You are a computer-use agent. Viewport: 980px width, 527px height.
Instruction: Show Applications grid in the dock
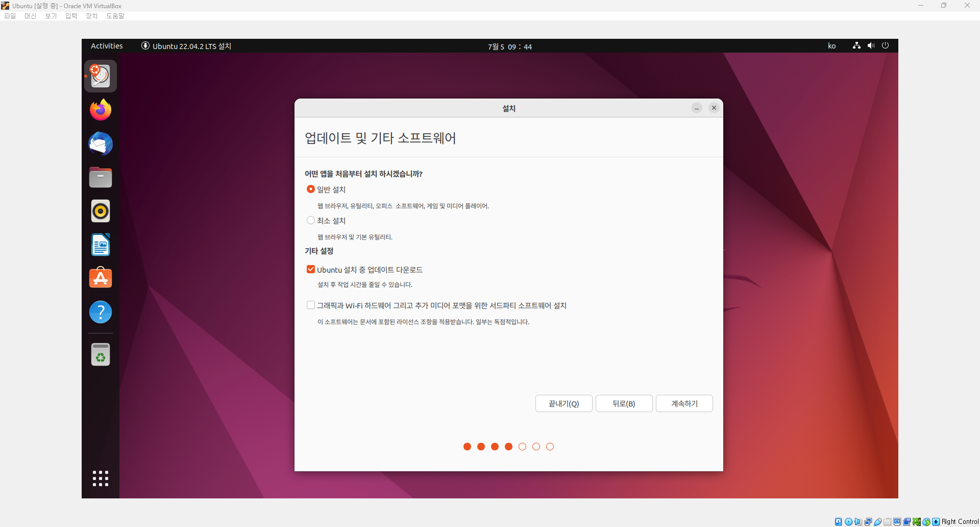click(x=101, y=478)
